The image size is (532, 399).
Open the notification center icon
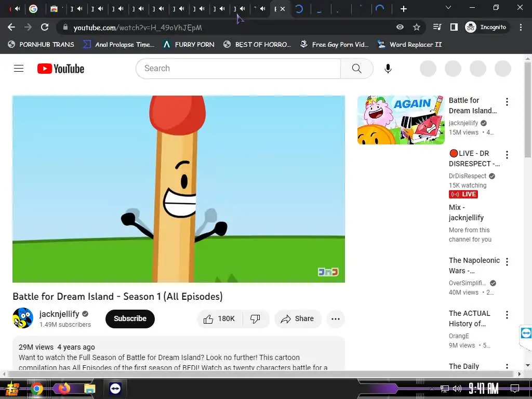click(515, 389)
